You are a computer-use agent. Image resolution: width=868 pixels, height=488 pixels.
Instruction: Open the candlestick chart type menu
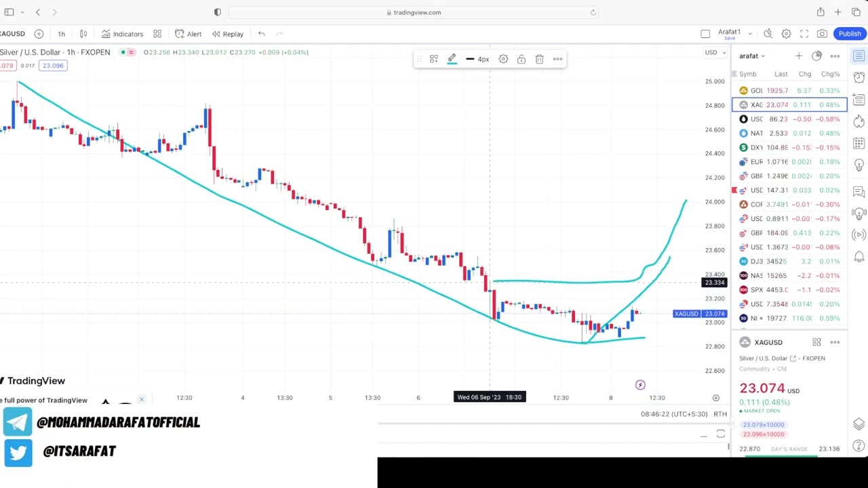(x=83, y=34)
